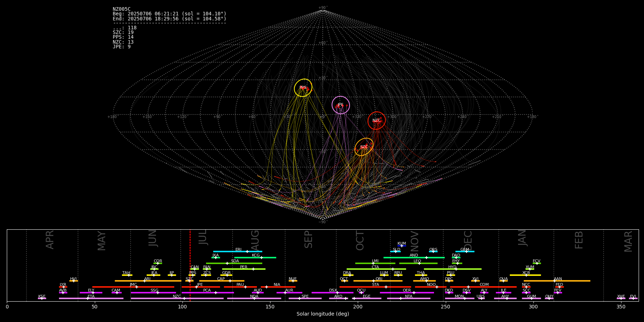Viewport: 644px width, 322px height.
Task: Click the red JMC shower bar
Action: point(133,287)
